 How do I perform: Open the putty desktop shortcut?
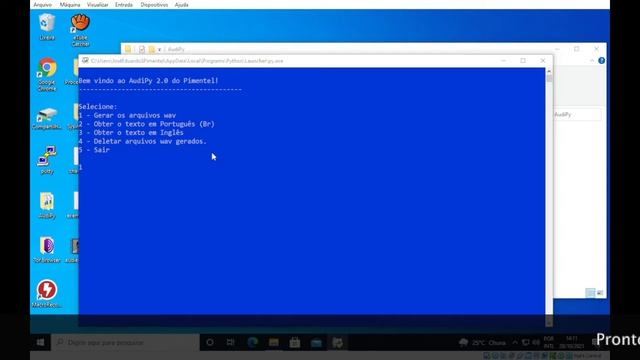[47, 160]
